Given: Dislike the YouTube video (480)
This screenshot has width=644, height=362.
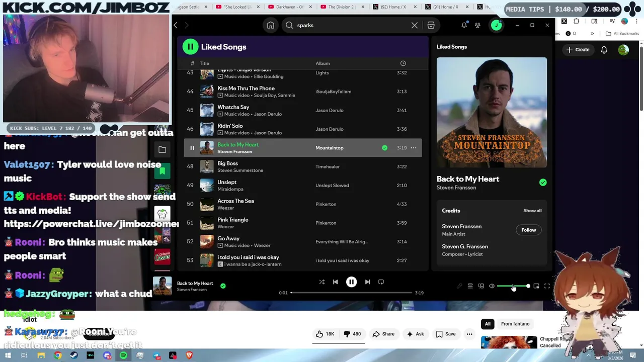Looking at the screenshot, I should (x=352, y=334).
